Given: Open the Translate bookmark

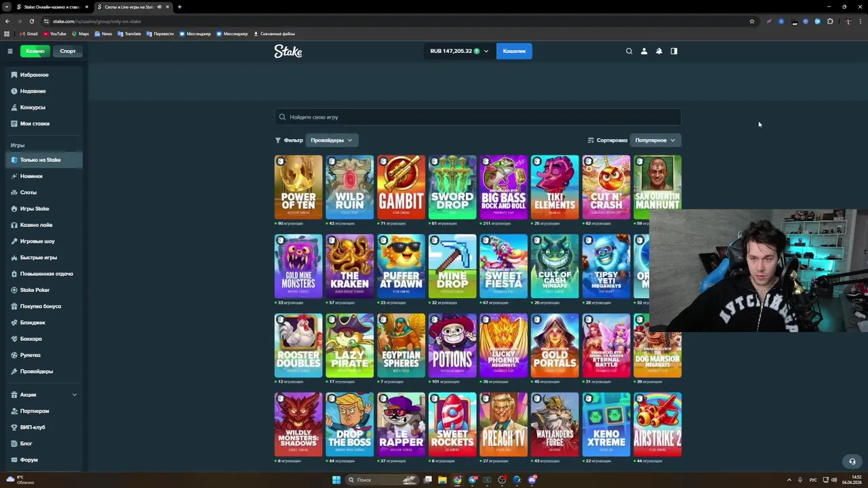Looking at the screenshot, I should (x=129, y=34).
